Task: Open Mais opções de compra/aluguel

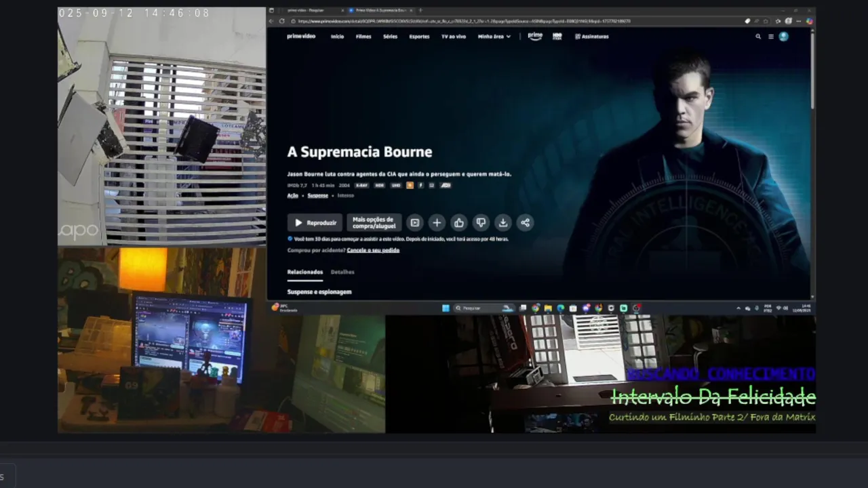Action: [x=374, y=222]
